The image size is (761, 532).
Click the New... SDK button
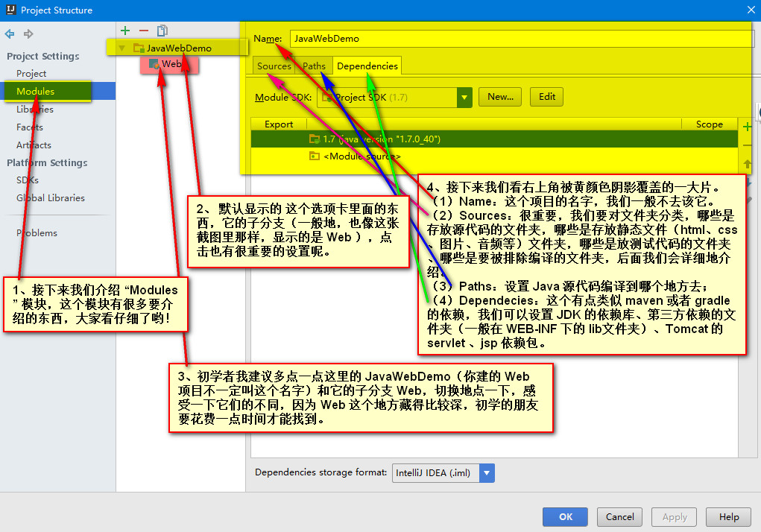[500, 97]
